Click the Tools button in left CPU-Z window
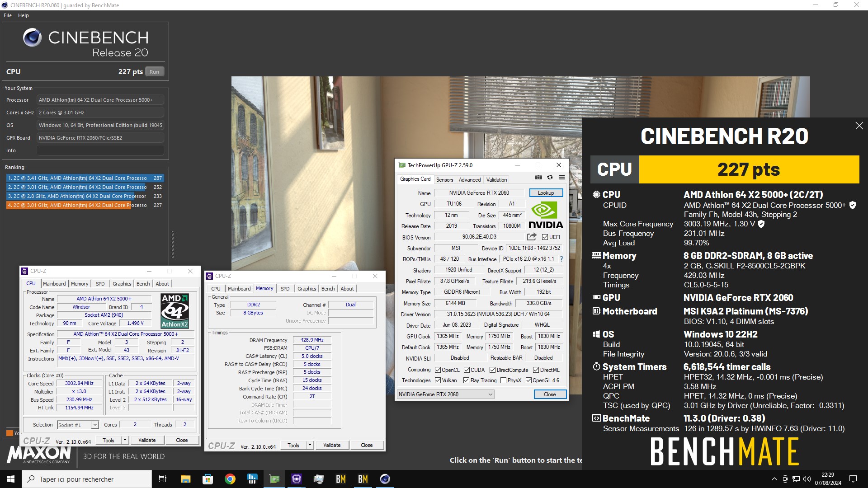 [x=108, y=440]
